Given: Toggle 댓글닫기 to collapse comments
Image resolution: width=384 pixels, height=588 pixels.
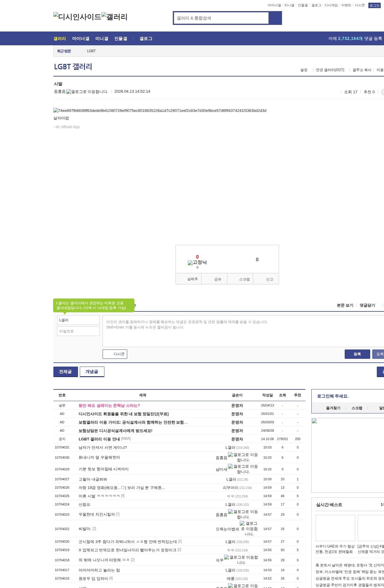Looking at the screenshot, I should [x=367, y=305].
